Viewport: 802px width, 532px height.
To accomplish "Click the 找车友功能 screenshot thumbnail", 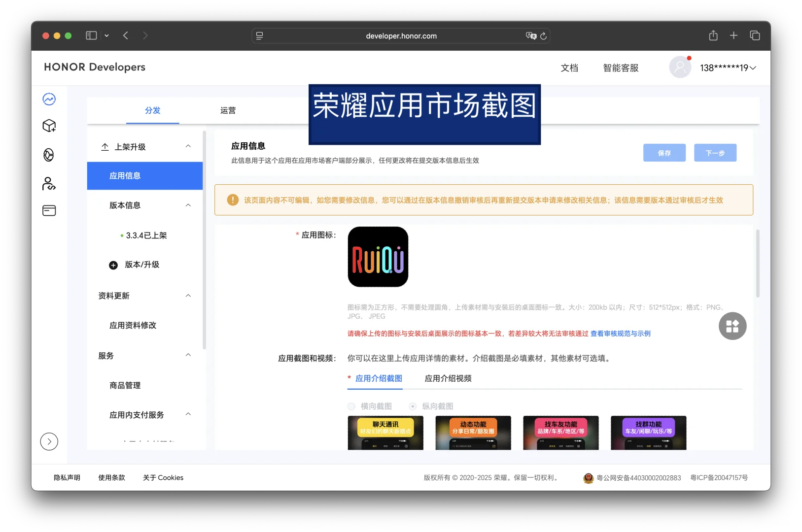I will point(561,433).
